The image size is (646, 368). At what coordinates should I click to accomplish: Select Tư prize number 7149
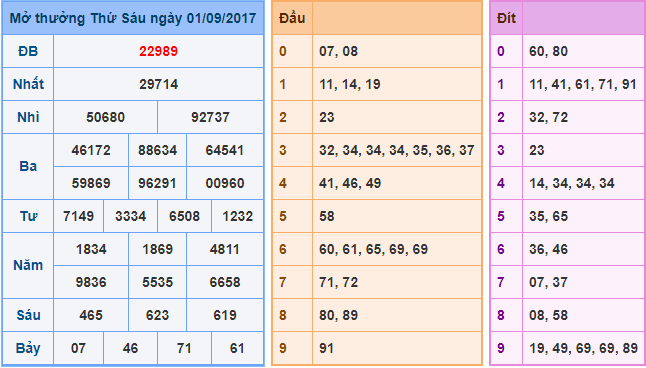[x=78, y=216]
